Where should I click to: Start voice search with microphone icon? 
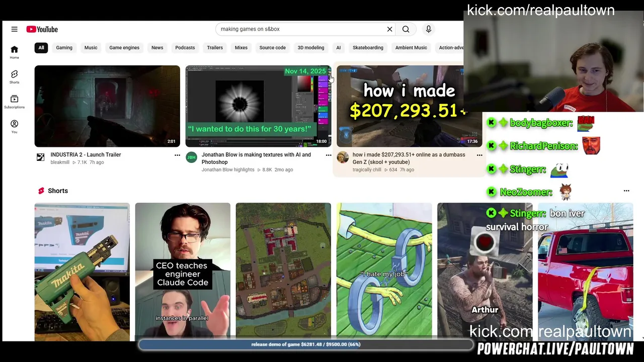pos(429,29)
